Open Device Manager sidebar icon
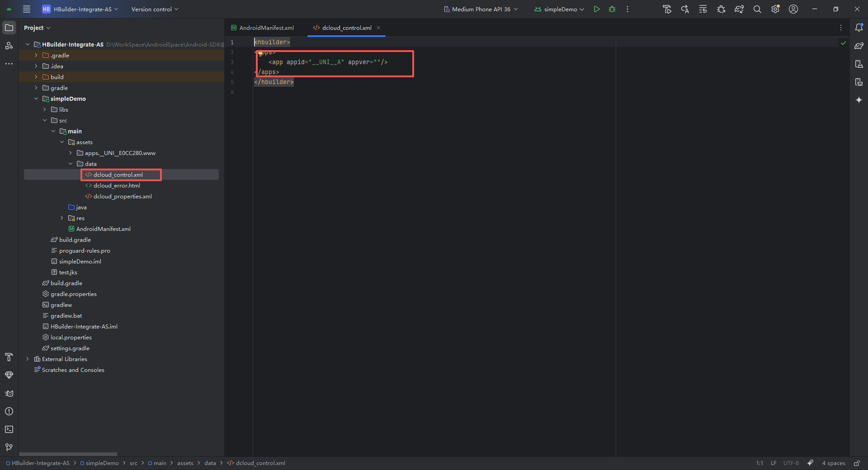 [859, 64]
